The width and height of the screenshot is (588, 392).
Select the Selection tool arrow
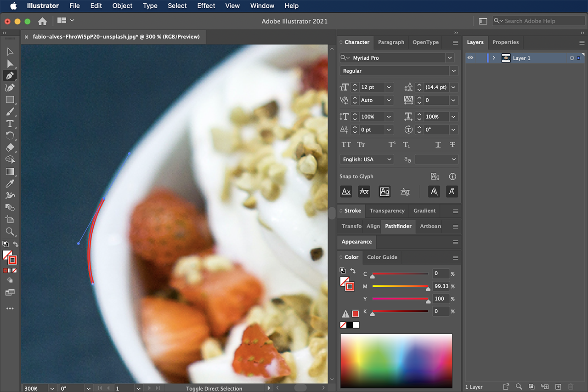point(10,51)
